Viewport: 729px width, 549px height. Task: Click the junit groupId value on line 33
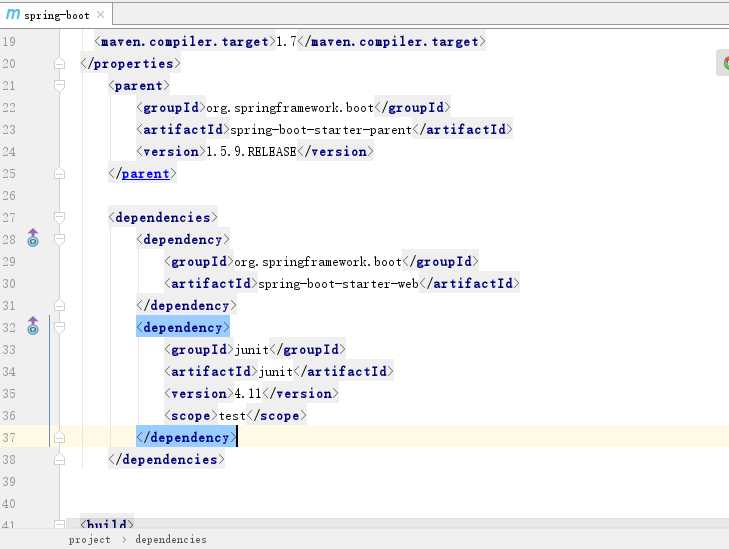(252, 350)
